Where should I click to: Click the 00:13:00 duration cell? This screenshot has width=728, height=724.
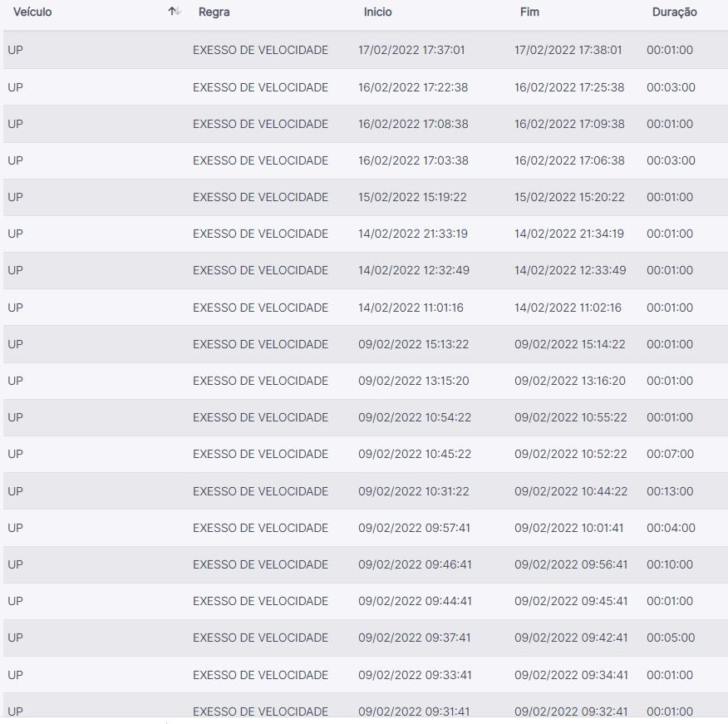[670, 491]
